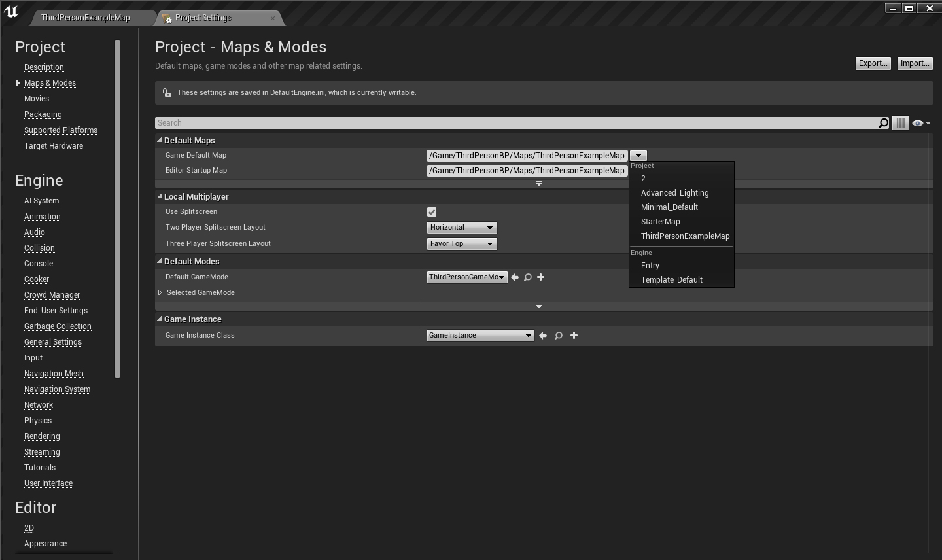Uncheck the Use Splitscreen checkbox
942x560 pixels.
pyautogui.click(x=432, y=212)
